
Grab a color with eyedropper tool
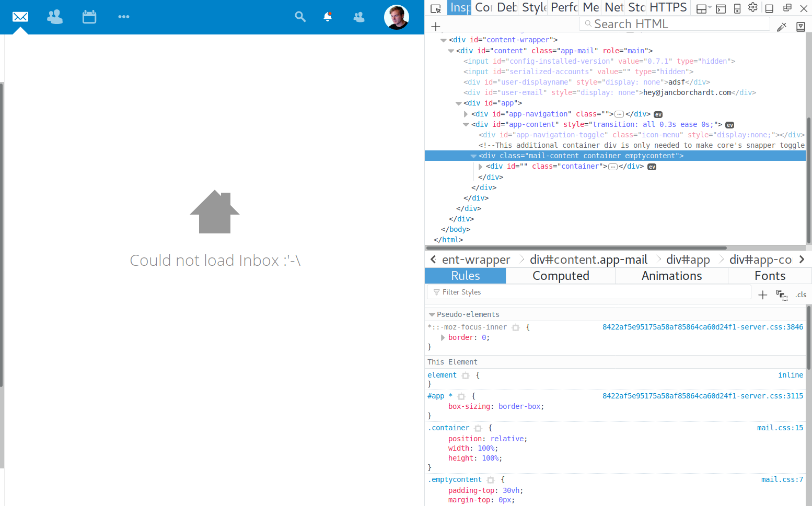[782, 27]
